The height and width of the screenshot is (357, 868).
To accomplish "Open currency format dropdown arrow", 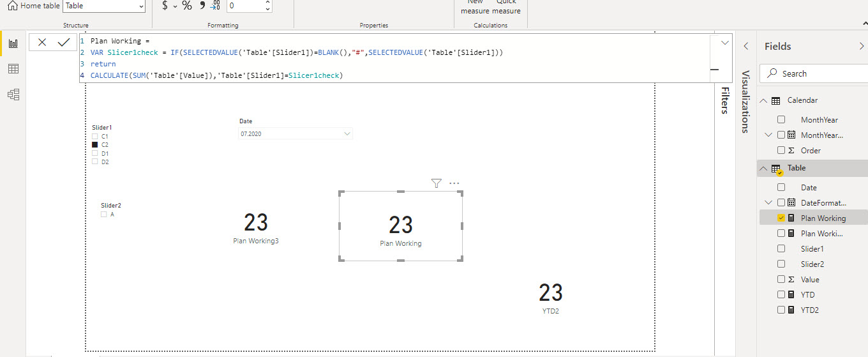I will click(x=175, y=6).
